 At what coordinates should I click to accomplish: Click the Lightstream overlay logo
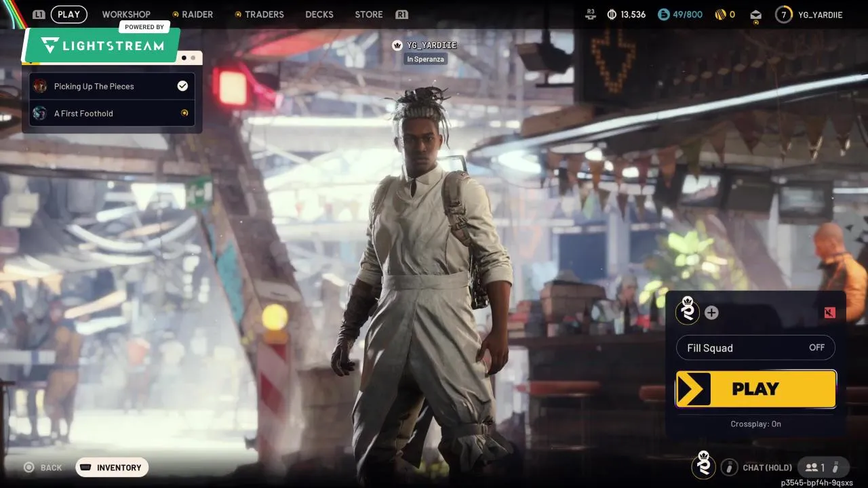click(x=102, y=45)
